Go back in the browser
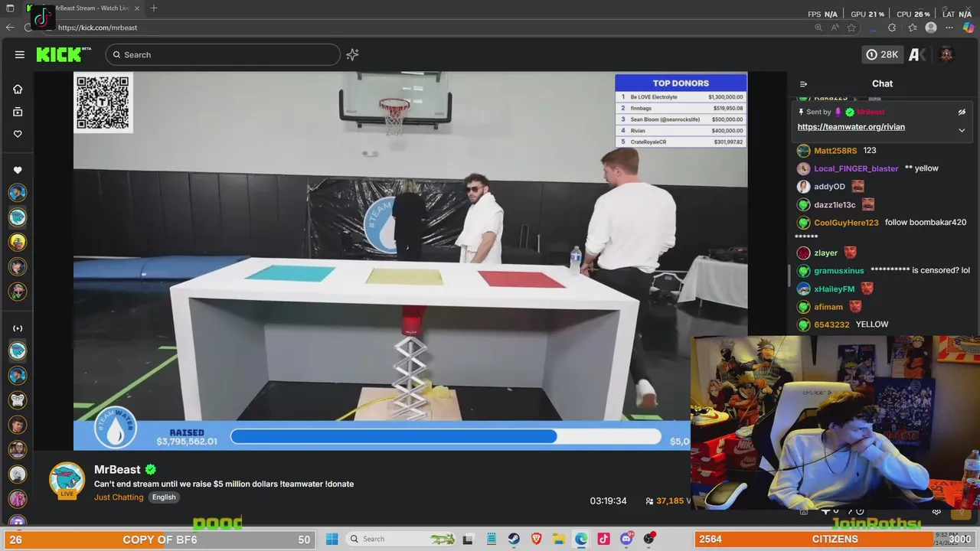 point(10,28)
